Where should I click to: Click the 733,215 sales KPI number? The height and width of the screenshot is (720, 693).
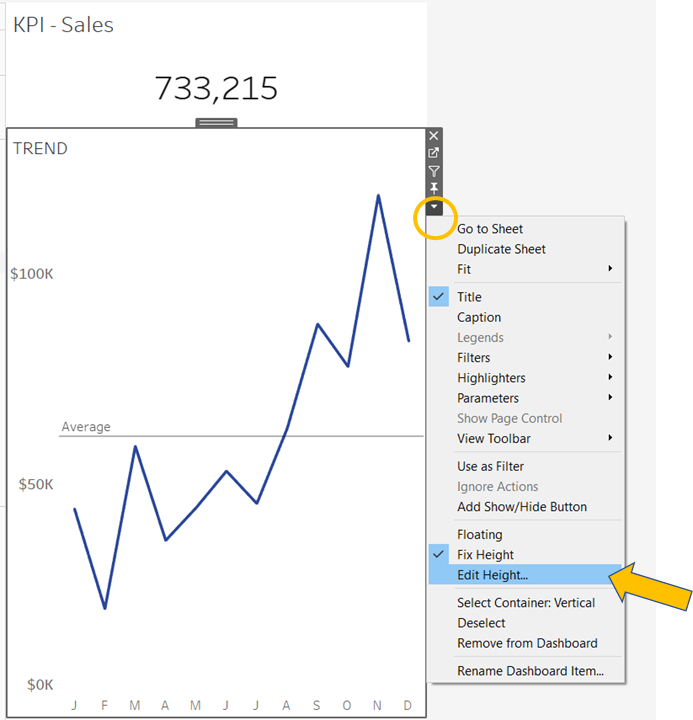216,89
